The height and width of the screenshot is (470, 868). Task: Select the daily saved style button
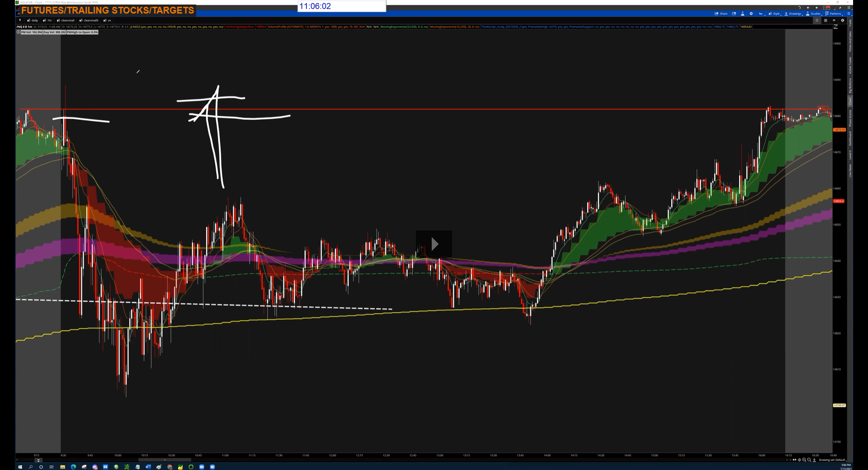tap(33, 20)
